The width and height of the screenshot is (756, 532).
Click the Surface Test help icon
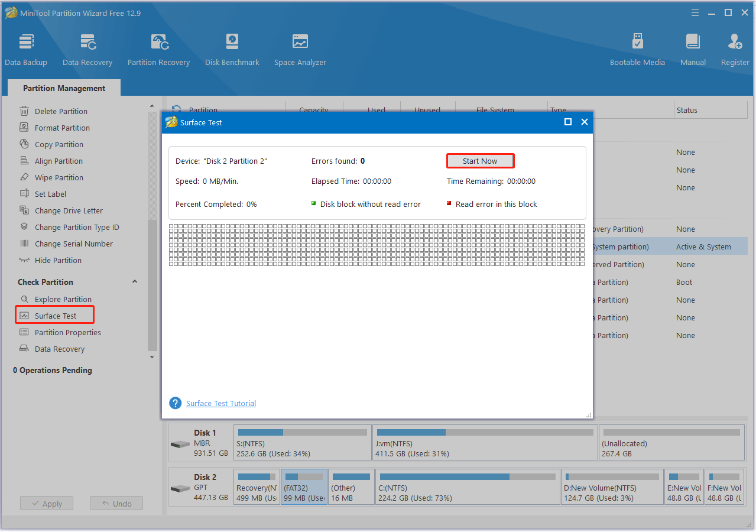(x=175, y=403)
